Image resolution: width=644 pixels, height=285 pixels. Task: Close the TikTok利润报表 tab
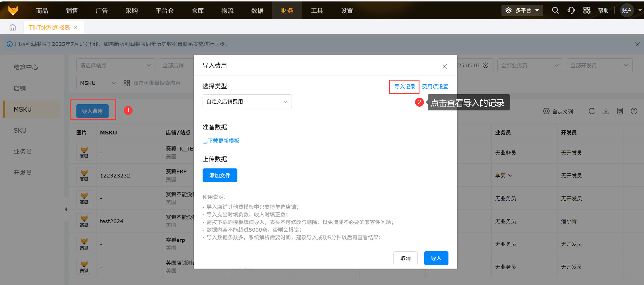click(x=76, y=28)
